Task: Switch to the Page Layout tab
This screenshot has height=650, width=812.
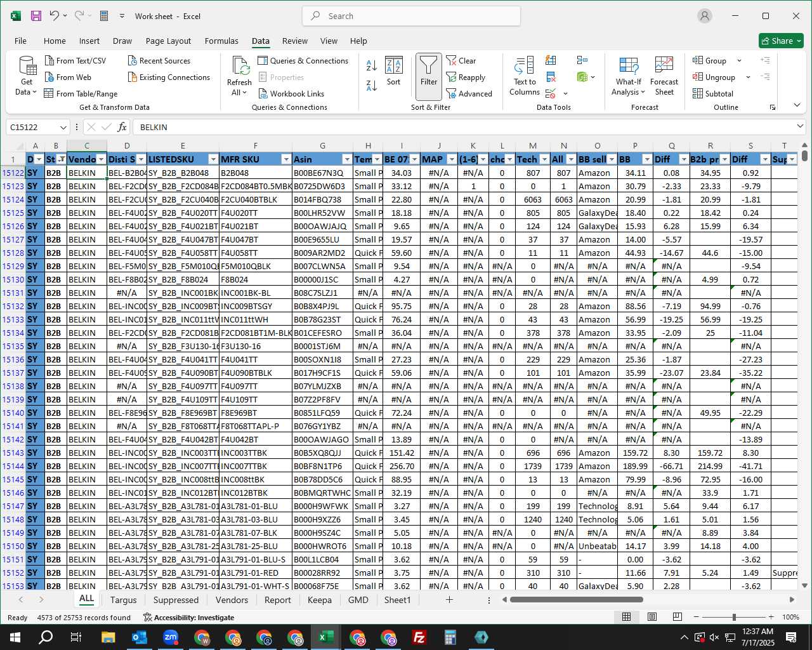Action: point(168,41)
